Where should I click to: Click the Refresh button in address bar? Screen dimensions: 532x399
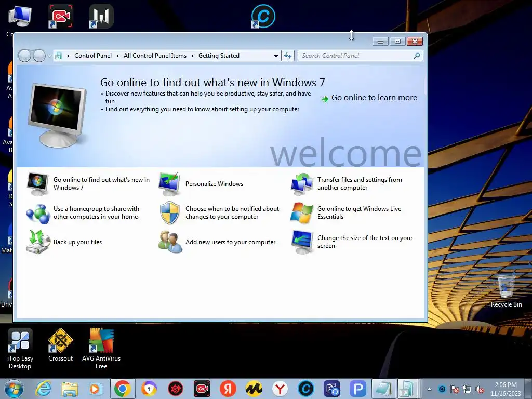[x=288, y=56]
